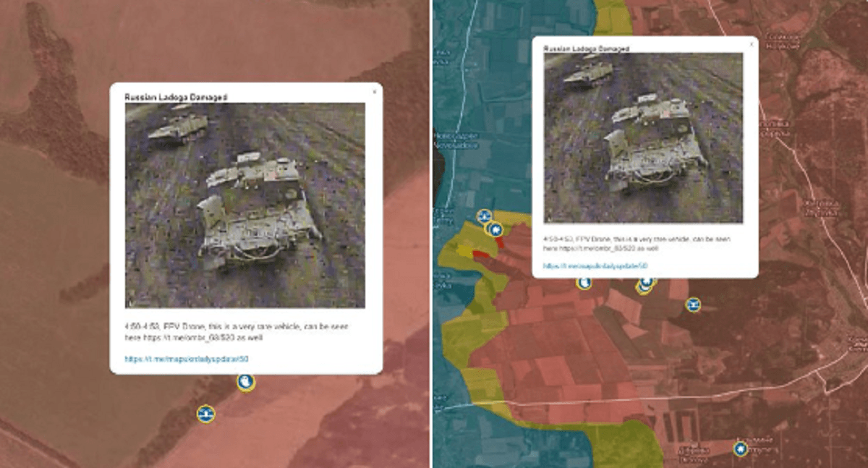
Task: Enlarge the damaged vehicle image in right popup
Action: point(643,137)
